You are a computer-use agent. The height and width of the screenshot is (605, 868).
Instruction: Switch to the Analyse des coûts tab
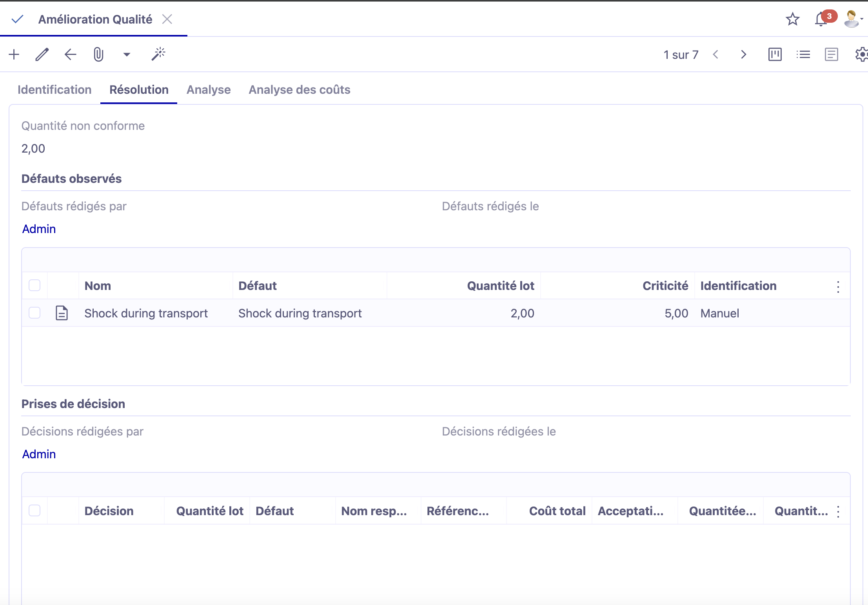[300, 90]
